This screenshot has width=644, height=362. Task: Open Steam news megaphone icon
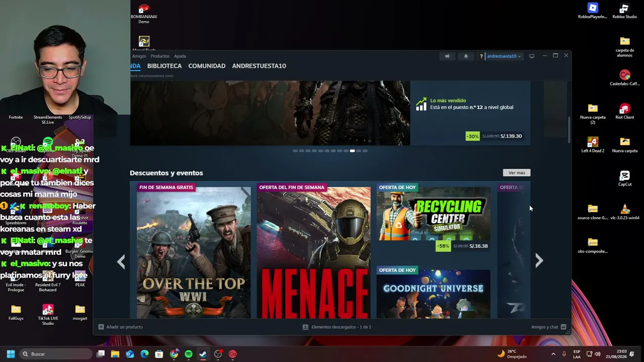coord(447,56)
